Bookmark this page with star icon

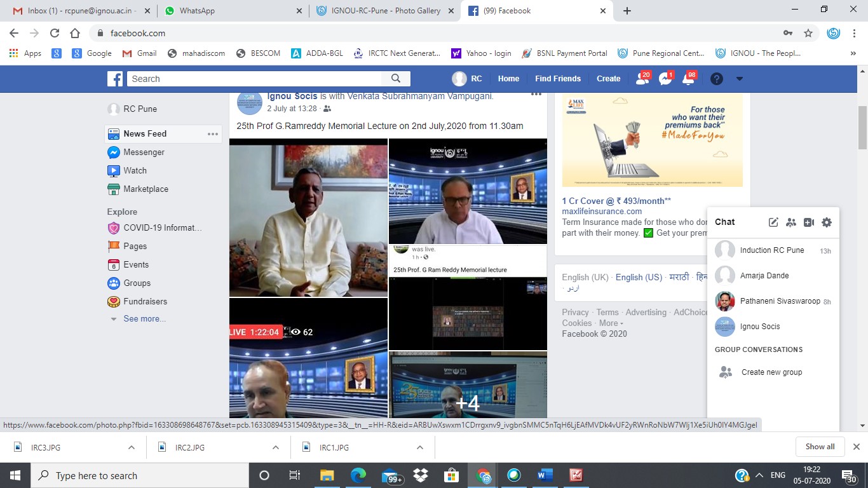[x=808, y=33]
